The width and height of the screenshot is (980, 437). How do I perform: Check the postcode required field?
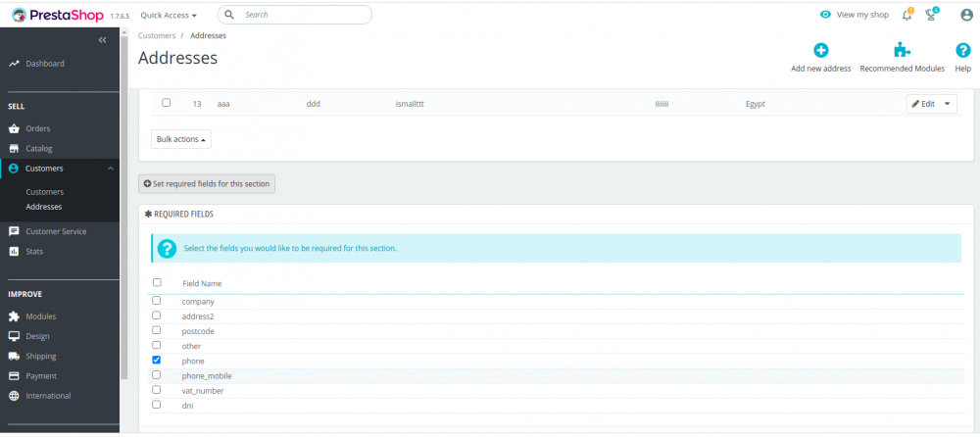click(157, 331)
